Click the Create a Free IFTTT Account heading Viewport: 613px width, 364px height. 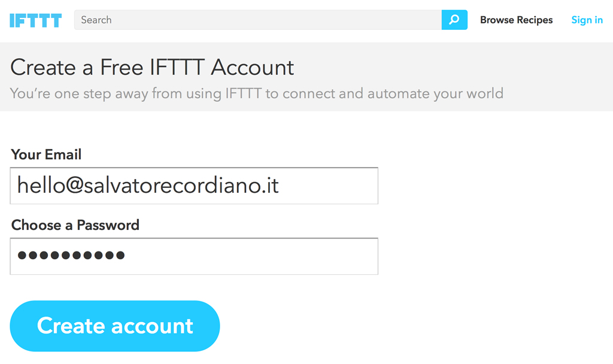click(x=152, y=67)
